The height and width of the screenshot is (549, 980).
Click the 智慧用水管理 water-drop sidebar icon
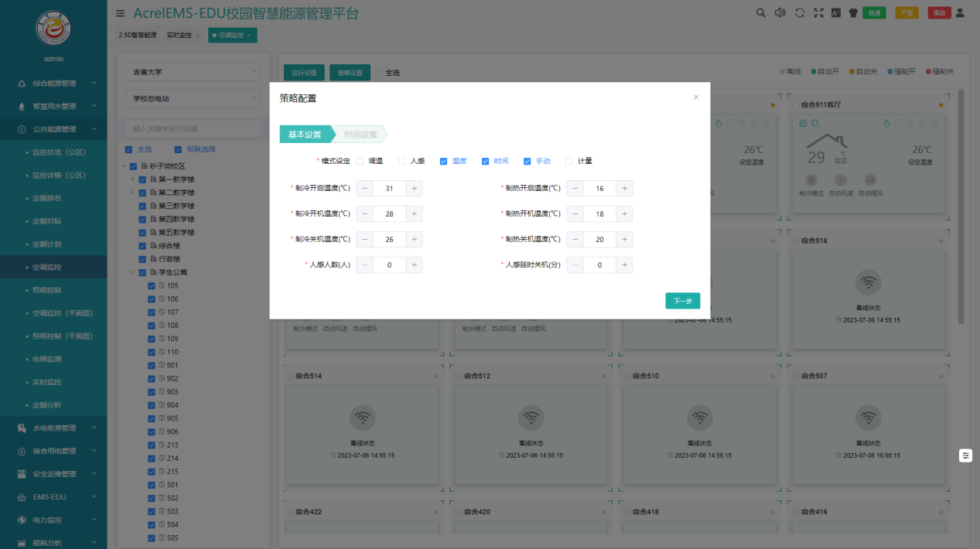click(x=22, y=106)
